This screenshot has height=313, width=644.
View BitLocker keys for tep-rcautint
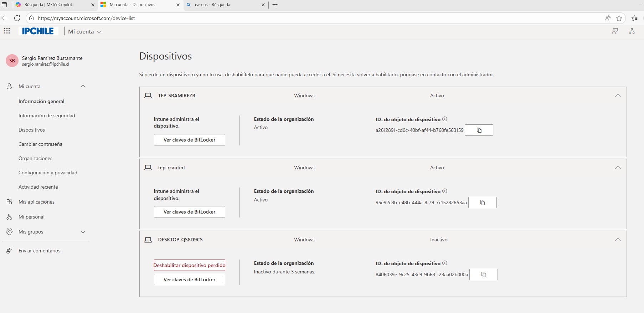tap(189, 212)
